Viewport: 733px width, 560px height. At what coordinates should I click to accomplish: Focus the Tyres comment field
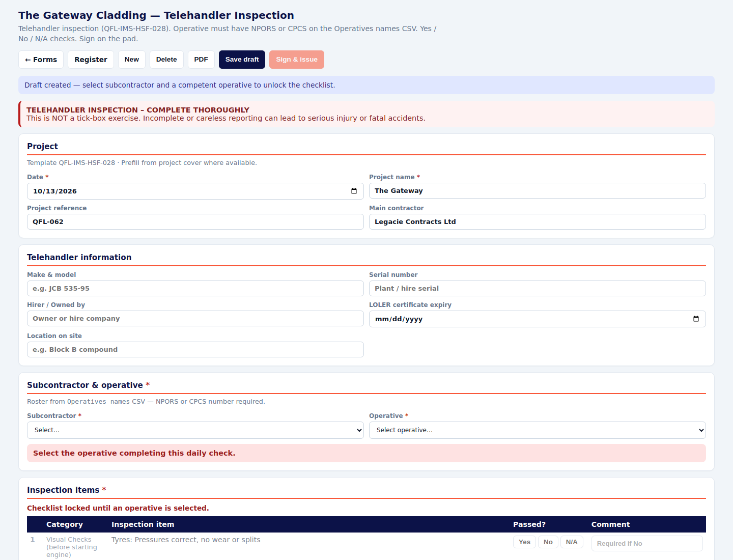(x=647, y=543)
